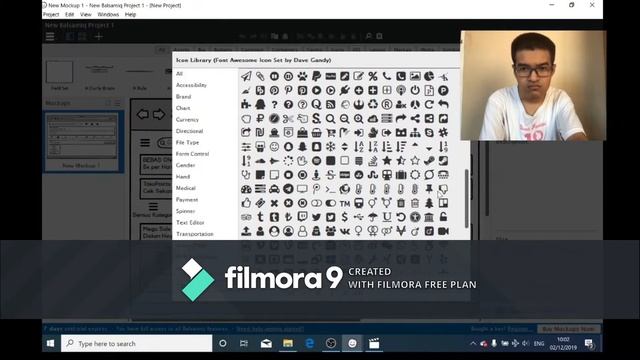This screenshot has height=360, width=640.
Task: Open the Directional icon category
Action: pos(189,131)
